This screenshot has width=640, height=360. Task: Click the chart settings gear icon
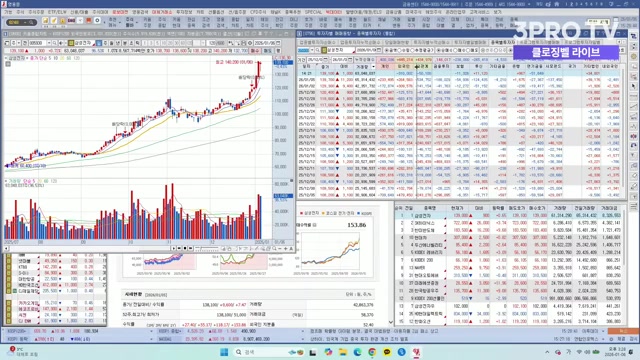pos(250,43)
